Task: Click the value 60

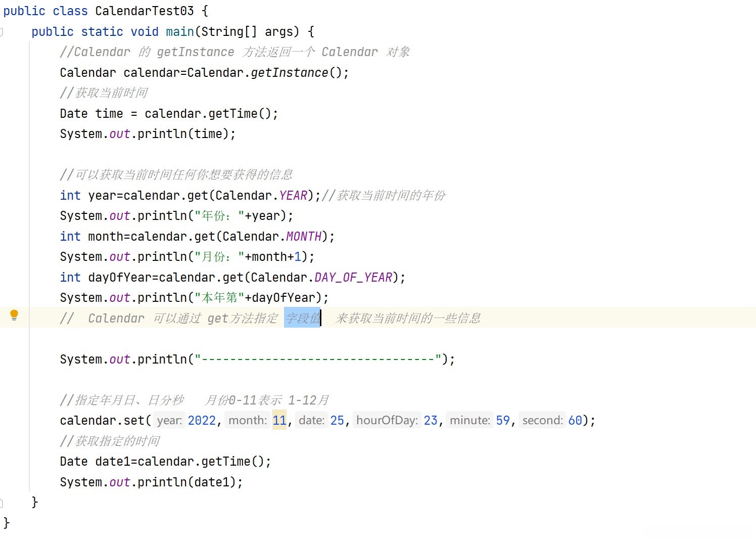Action: pos(575,421)
